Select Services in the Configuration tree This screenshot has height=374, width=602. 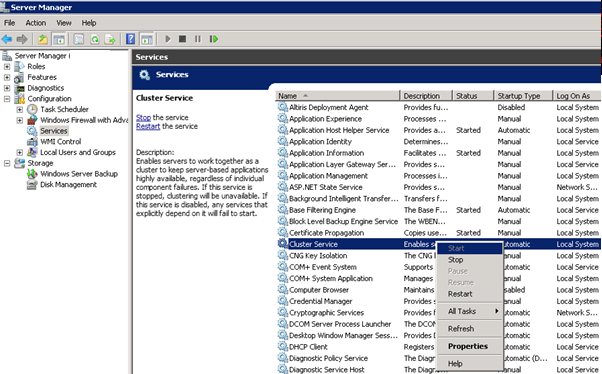[x=54, y=131]
